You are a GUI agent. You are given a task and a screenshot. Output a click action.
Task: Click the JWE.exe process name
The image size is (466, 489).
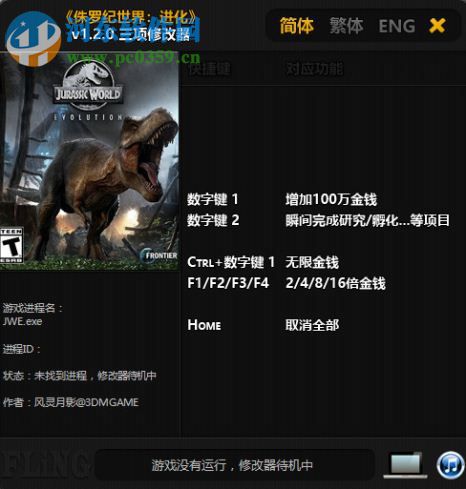point(22,322)
